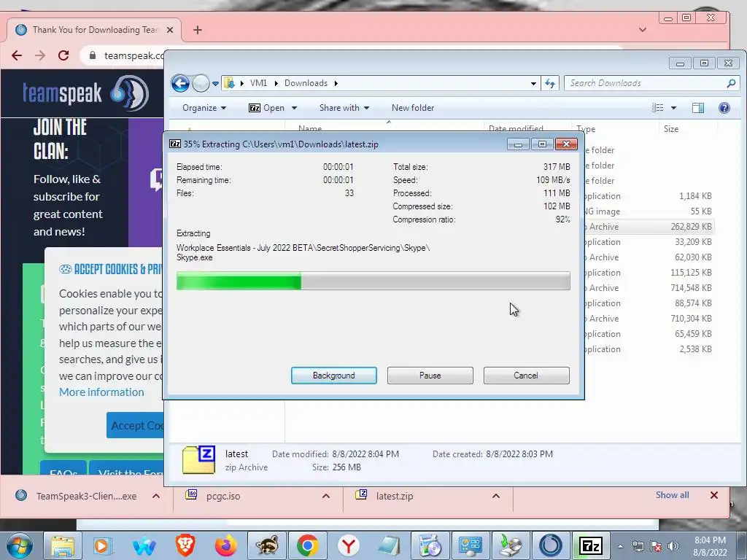Screen dimensions: 747x560
Task: Click the latest zip archive thumbnail
Action: 198,460
